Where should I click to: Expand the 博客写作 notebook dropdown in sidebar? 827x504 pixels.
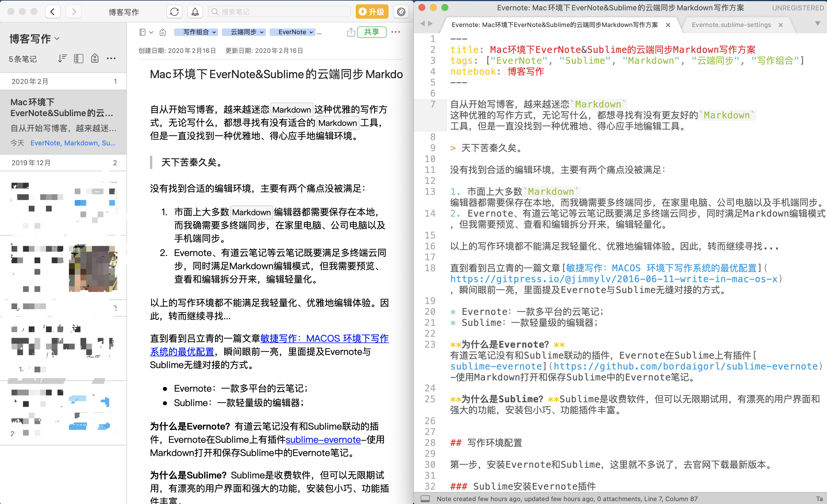point(57,39)
